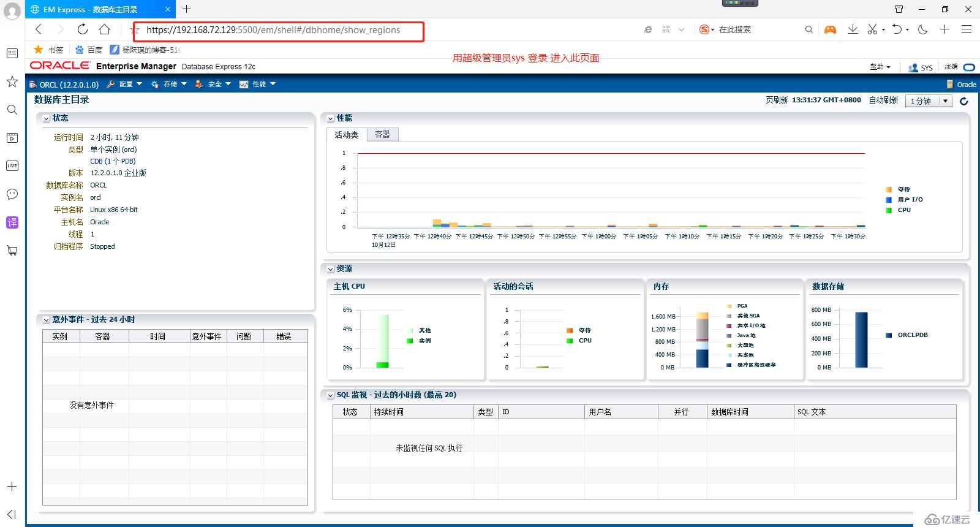This screenshot has height=527, width=980.
Task: Open the 性能 performance menu
Action: click(257, 84)
